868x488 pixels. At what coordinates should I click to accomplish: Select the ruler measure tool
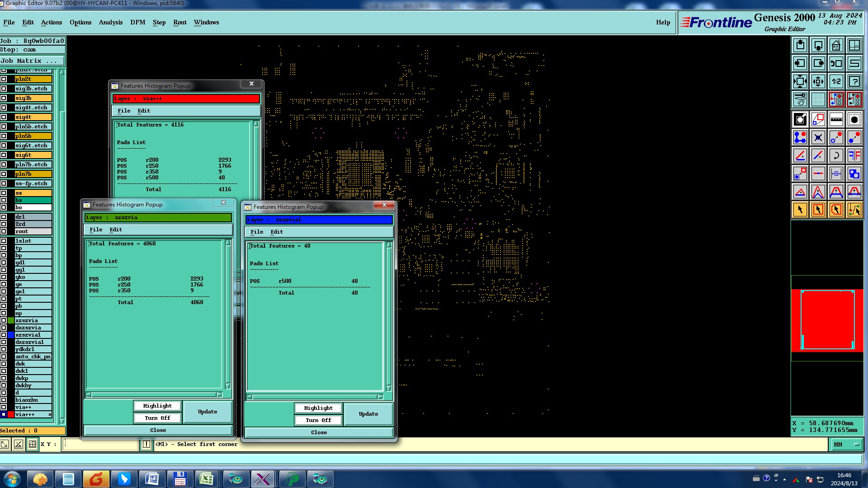(836, 119)
